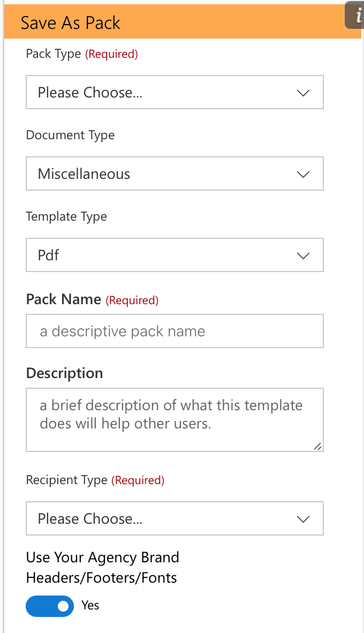Click the Description box resize handle
364x633 pixels.
point(318,446)
